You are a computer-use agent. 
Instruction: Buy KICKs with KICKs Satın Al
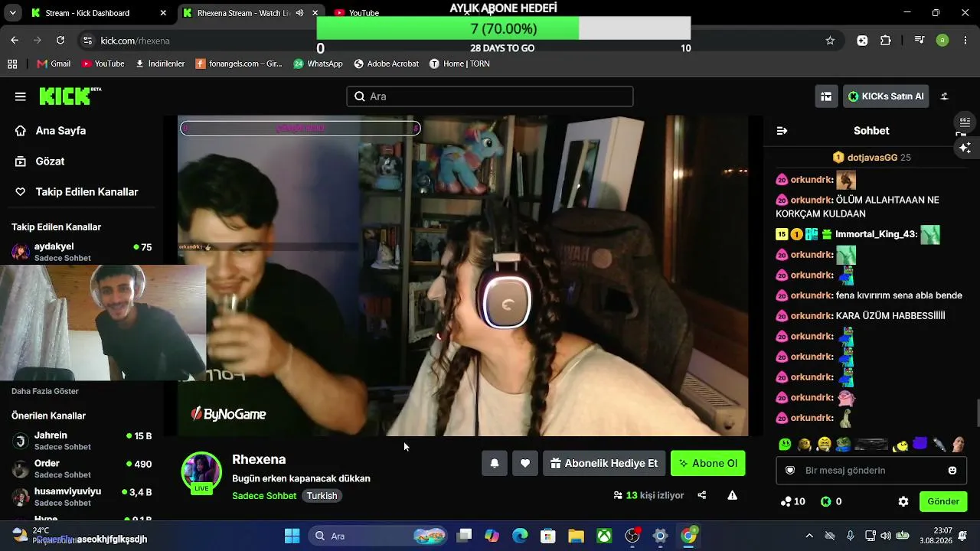coord(886,96)
